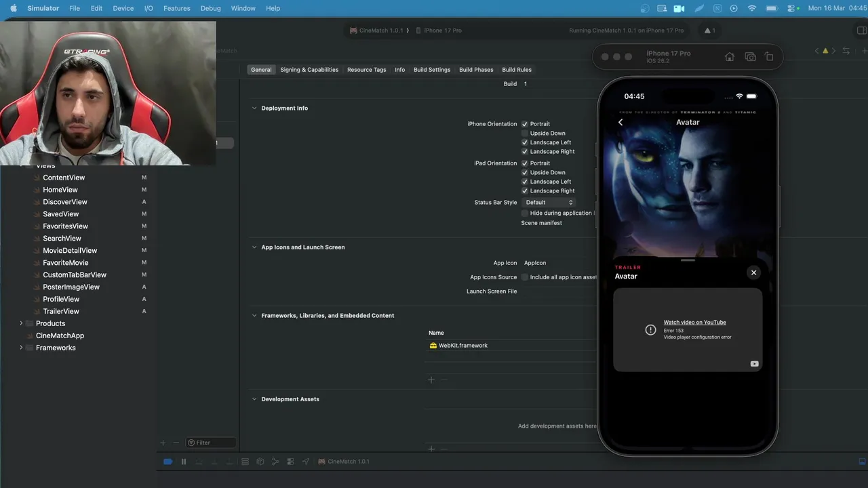This screenshot has width=868, height=488.
Task: Pause program execution in debug bar
Action: [x=183, y=462]
